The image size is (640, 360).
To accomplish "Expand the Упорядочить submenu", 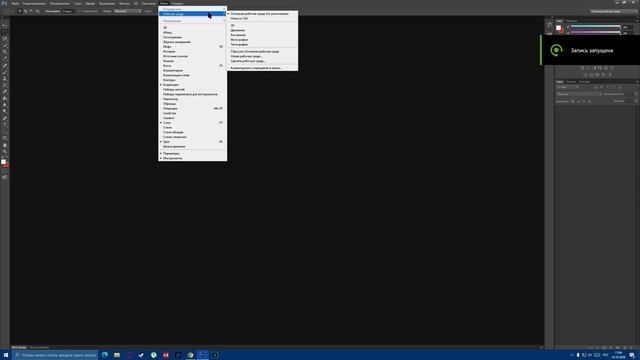I will pos(193,9).
